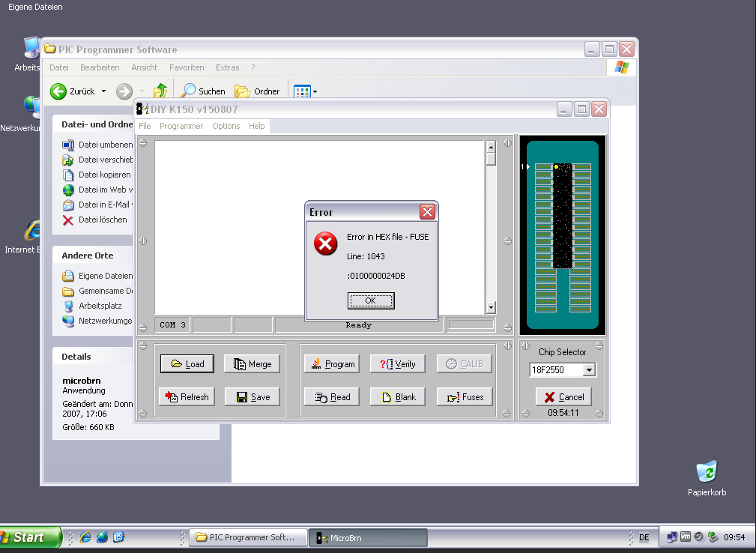Click the Zurück back button
This screenshot has height=553, width=756.
click(73, 91)
